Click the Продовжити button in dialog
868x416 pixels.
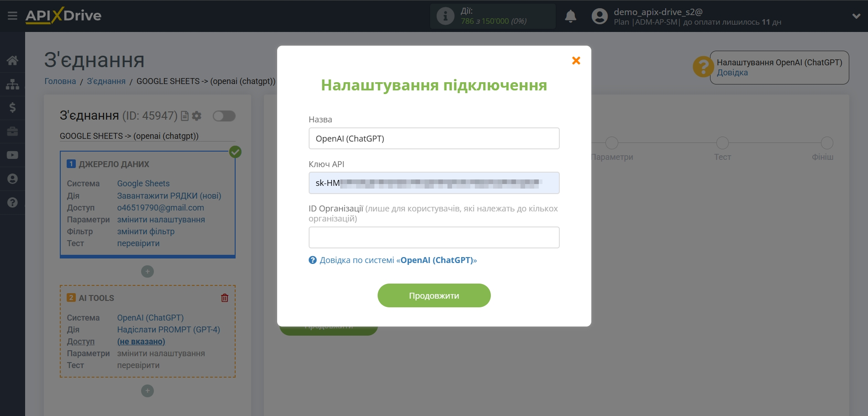434,295
